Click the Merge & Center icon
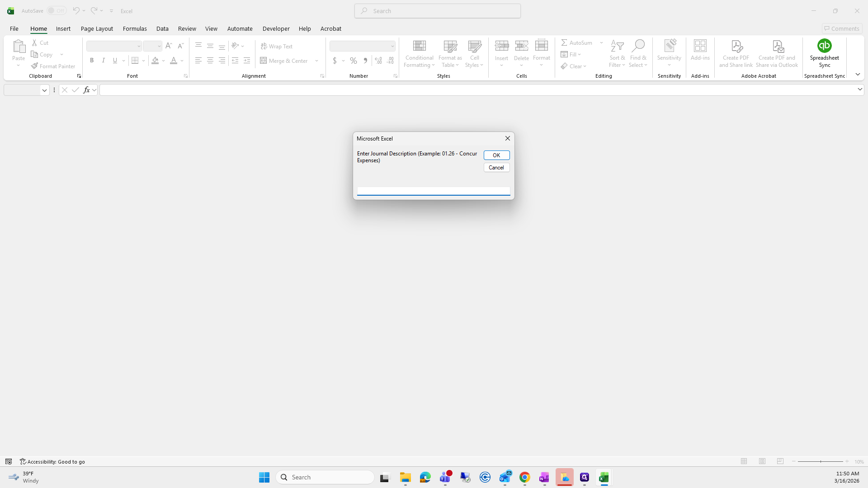Screen dimensions: 868x488 click(x=264, y=61)
